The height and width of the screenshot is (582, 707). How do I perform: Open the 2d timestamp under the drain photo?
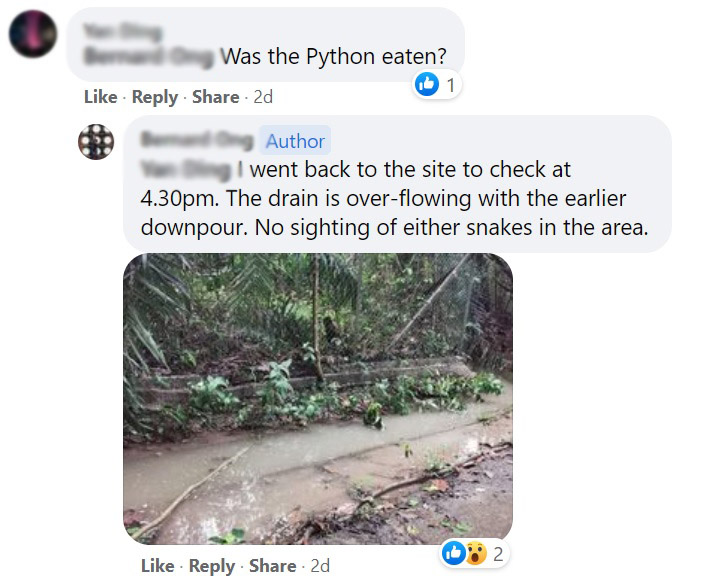(x=320, y=566)
